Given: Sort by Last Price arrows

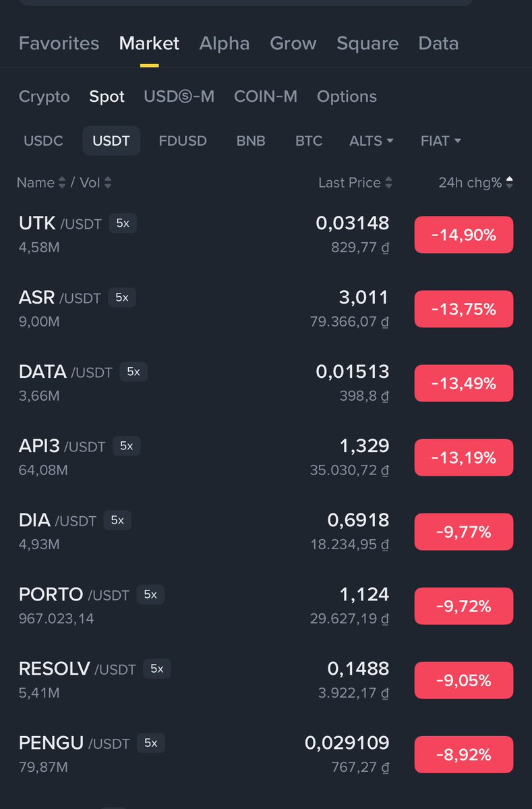Looking at the screenshot, I should 388,183.
